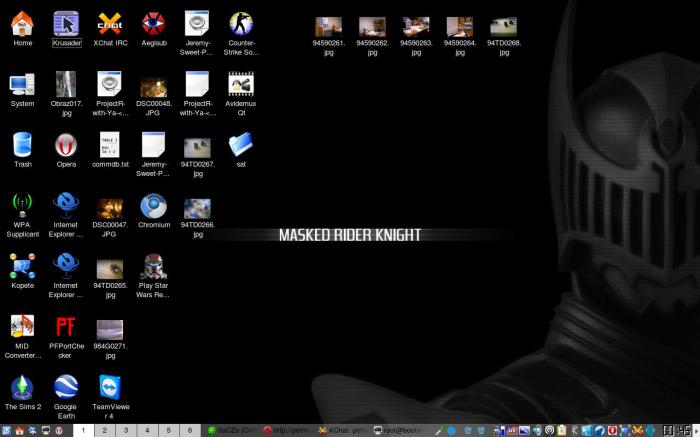
Task: Activate the first green-icon taskbar entry
Action: 233,431
